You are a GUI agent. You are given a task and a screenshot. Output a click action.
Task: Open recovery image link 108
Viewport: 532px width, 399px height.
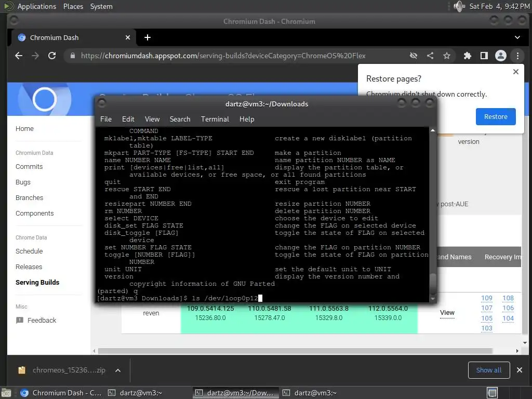[x=508, y=298]
